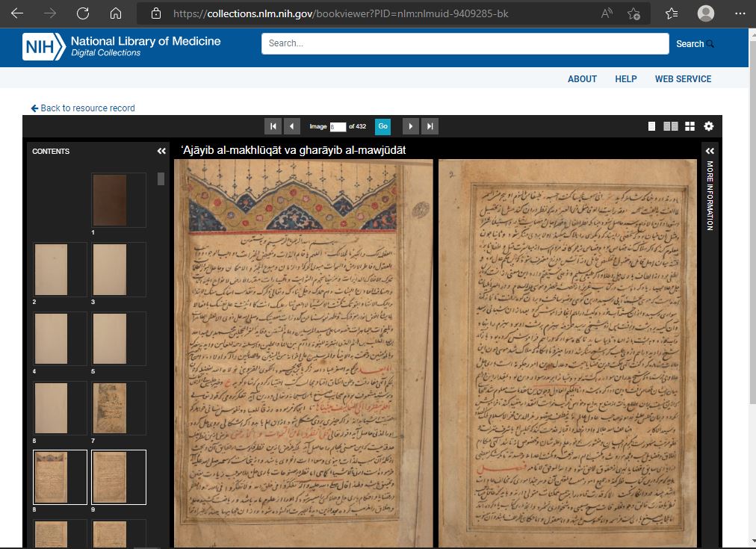This screenshot has height=549, width=756.
Task: Open the browser home page
Action: (116, 13)
